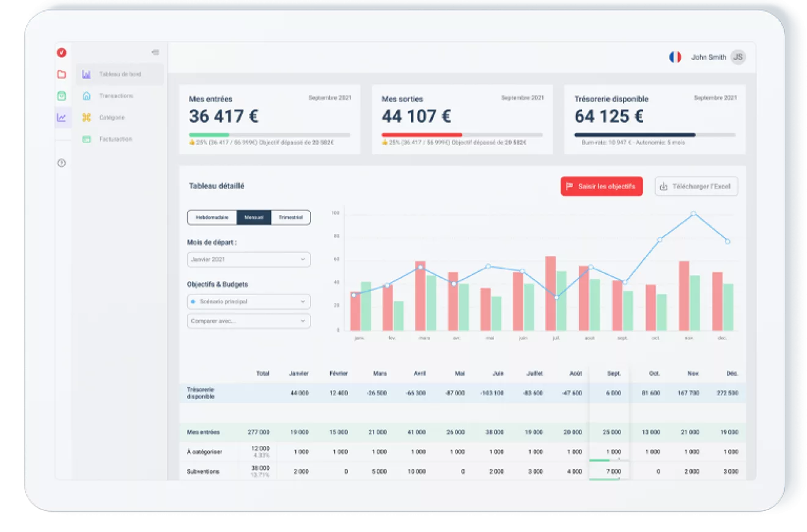Click the Saisir les objectifs button

[602, 186]
